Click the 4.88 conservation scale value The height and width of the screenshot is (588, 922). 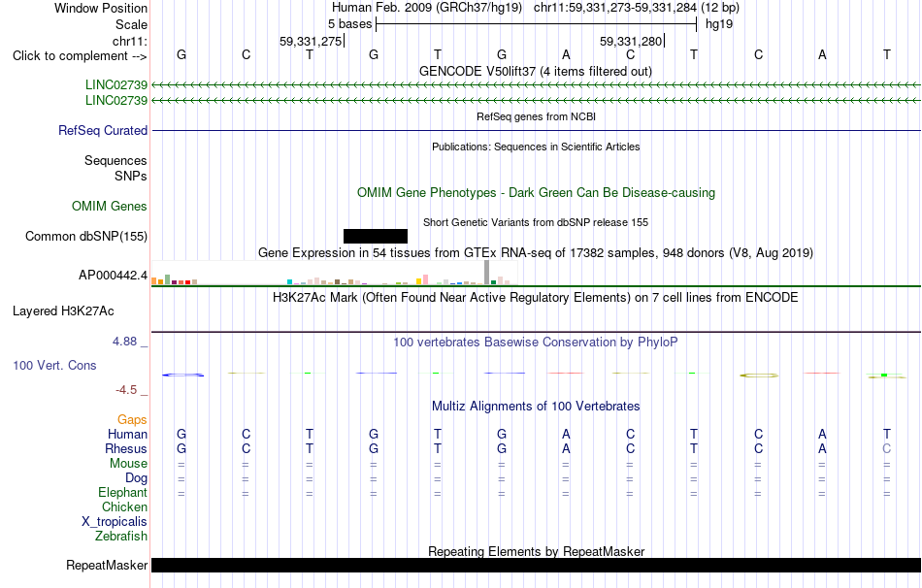click(124, 341)
